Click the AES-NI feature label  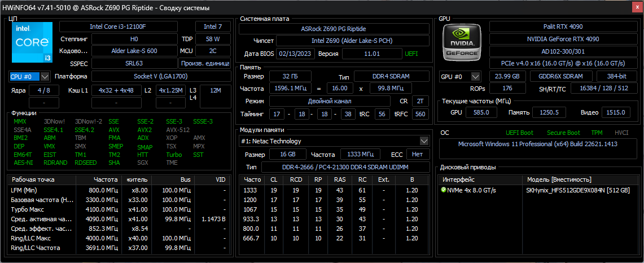click(x=23, y=163)
